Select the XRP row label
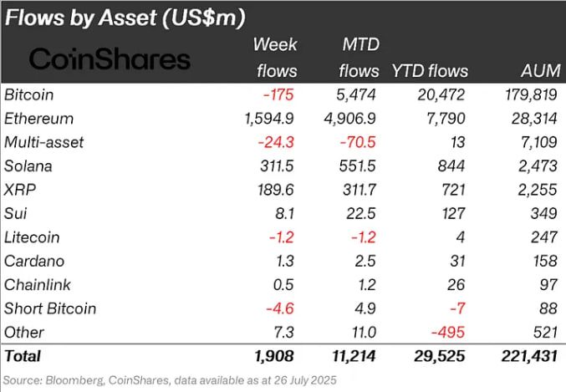This screenshot has height=392, width=566. pos(20,190)
